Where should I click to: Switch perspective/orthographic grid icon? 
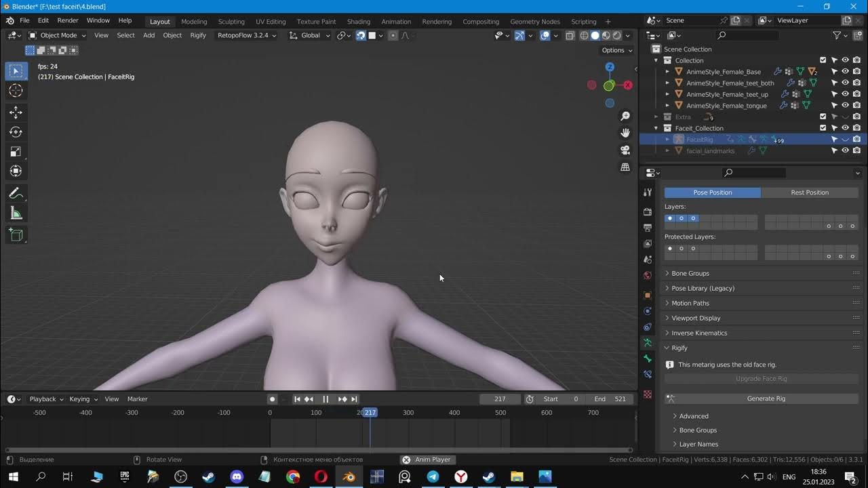(625, 167)
